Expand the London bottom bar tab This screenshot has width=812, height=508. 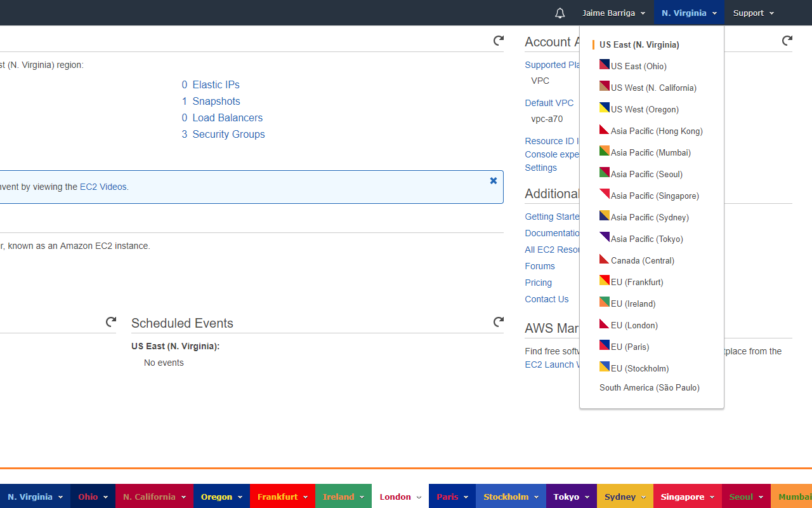click(x=400, y=497)
